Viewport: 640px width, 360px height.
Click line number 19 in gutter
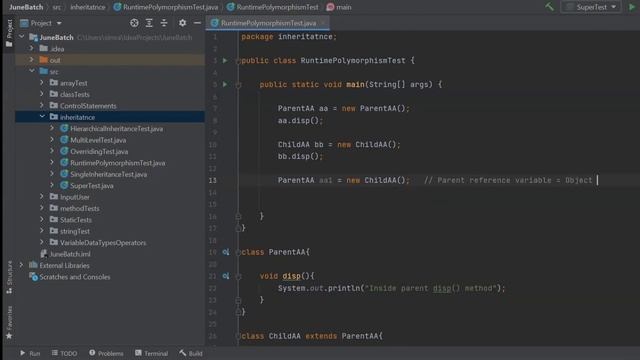tap(212, 252)
